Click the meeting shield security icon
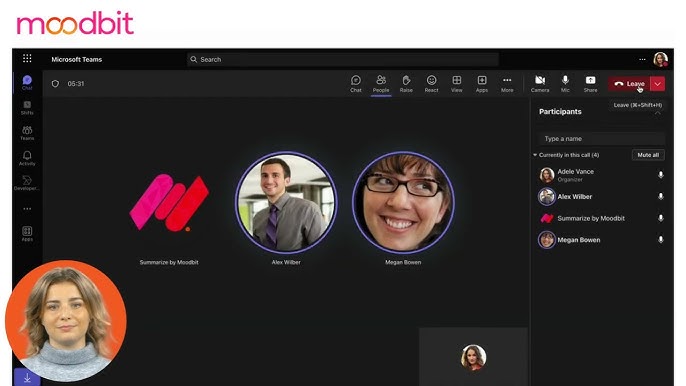This screenshot has width=686, height=386. (x=55, y=84)
